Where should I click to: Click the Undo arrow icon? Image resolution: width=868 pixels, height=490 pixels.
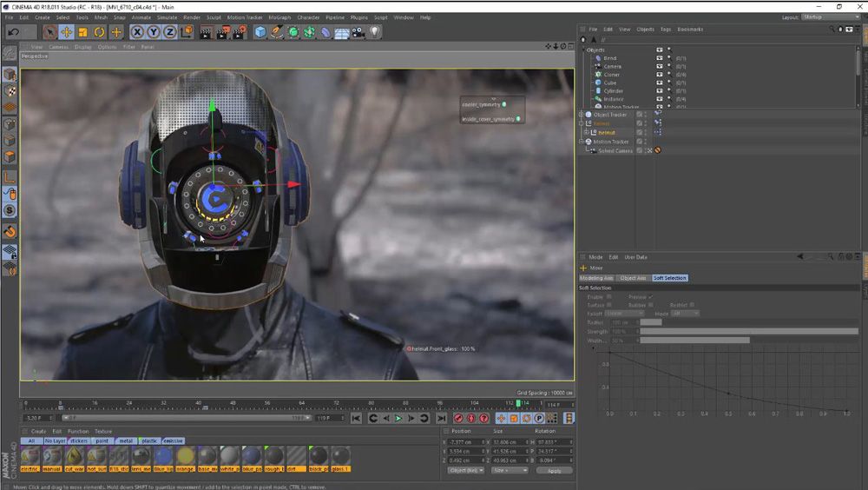coord(13,32)
